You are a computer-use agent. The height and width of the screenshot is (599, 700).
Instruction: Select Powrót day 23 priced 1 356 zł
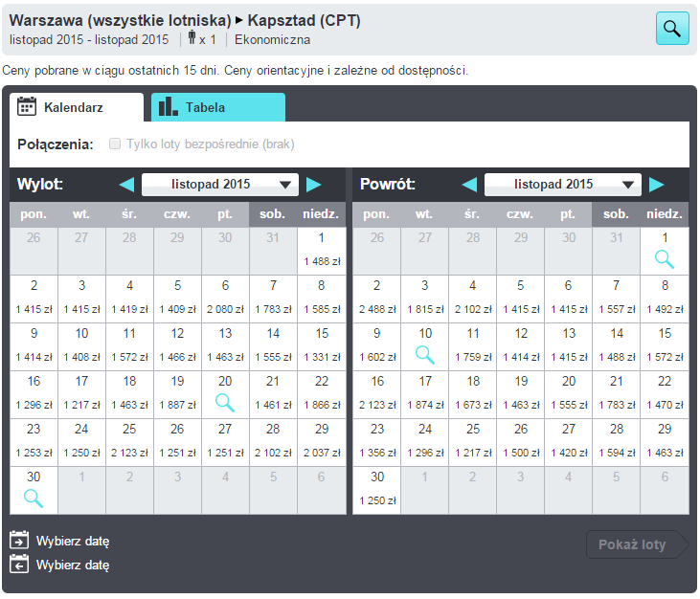click(376, 442)
